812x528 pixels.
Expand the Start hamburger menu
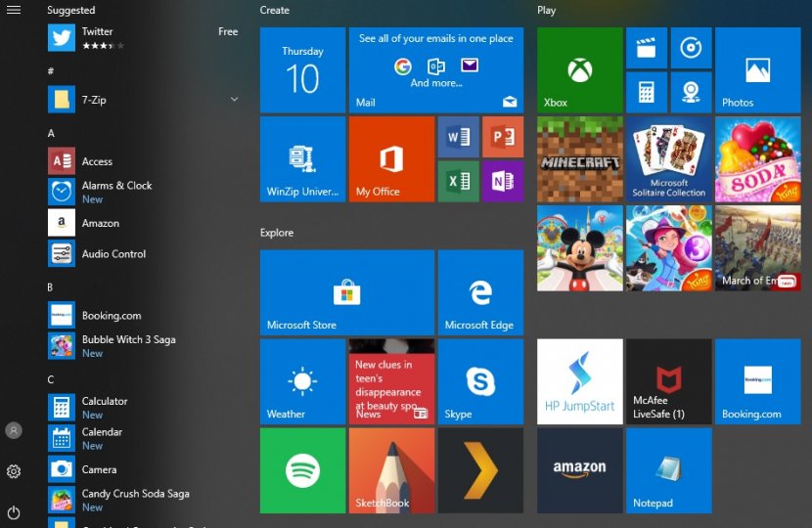click(x=14, y=10)
